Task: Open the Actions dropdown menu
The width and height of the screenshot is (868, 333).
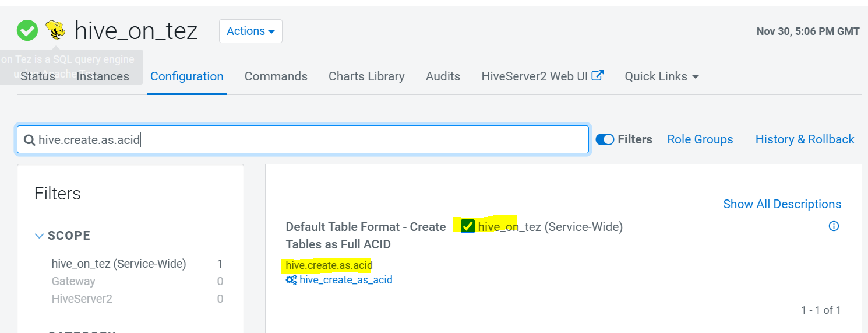Action: (x=250, y=31)
